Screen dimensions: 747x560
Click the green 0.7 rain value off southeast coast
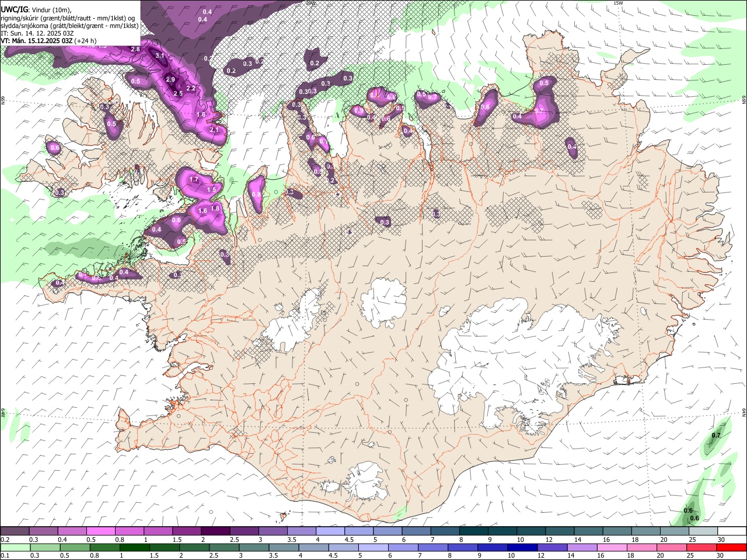tap(717, 436)
